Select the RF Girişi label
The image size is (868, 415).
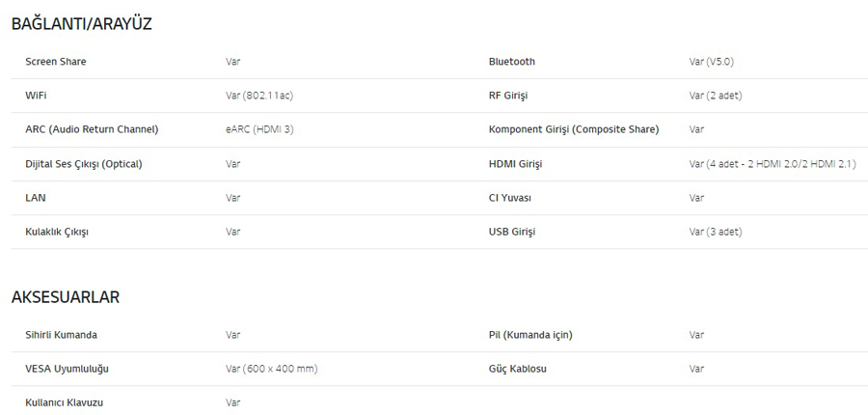[x=508, y=96]
